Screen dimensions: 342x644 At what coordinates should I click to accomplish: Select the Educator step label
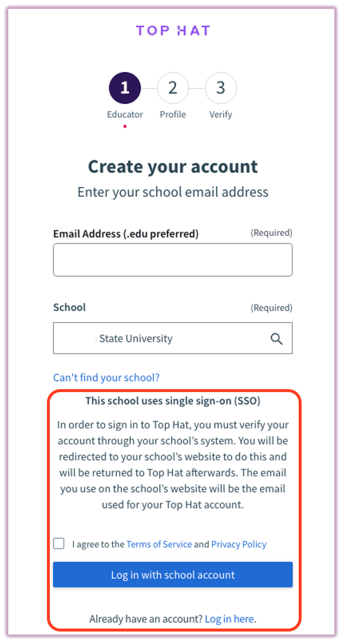[x=125, y=114]
